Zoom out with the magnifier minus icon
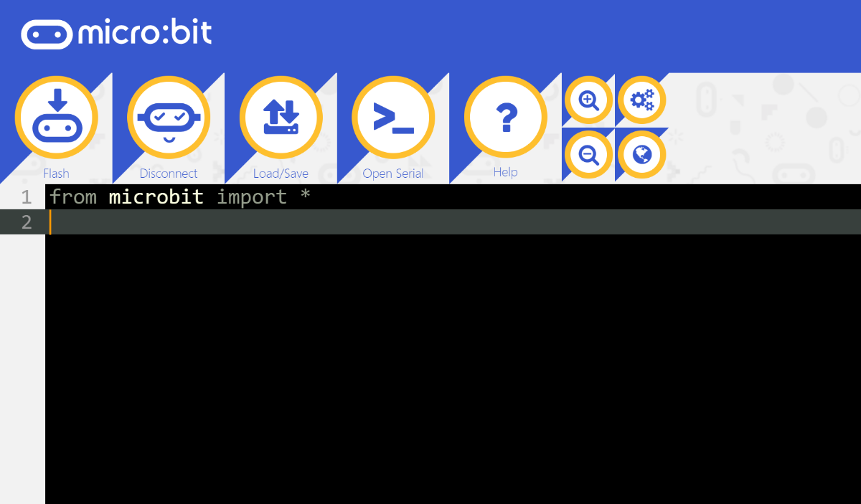 pos(589,154)
